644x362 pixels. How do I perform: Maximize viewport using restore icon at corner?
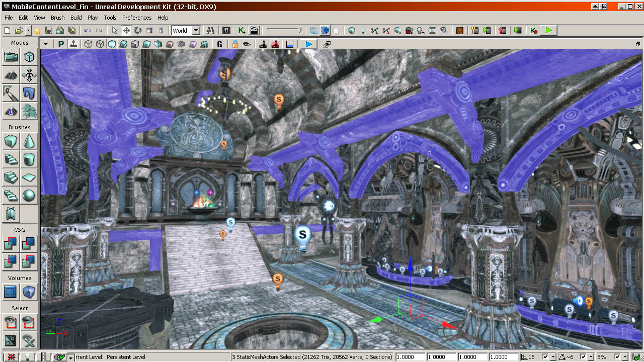[x=638, y=44]
